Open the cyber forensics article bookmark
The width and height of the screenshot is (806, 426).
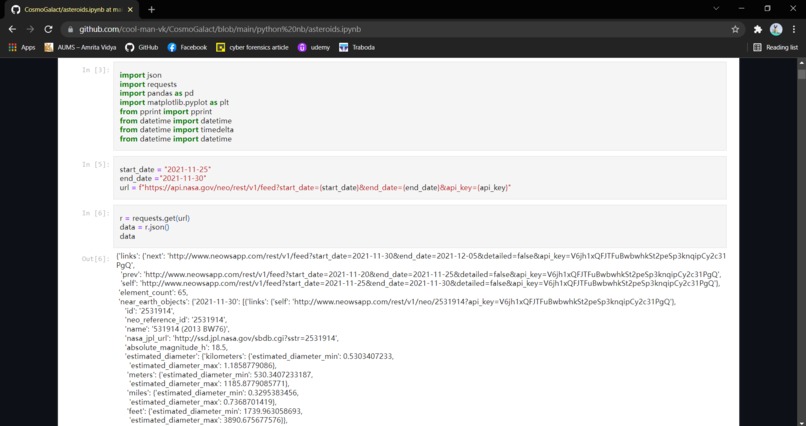pos(252,47)
